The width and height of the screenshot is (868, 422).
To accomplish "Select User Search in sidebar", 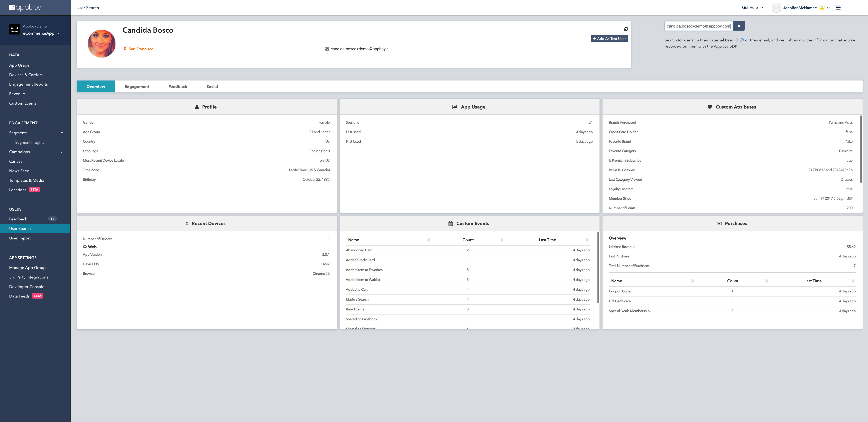I will click(x=35, y=229).
